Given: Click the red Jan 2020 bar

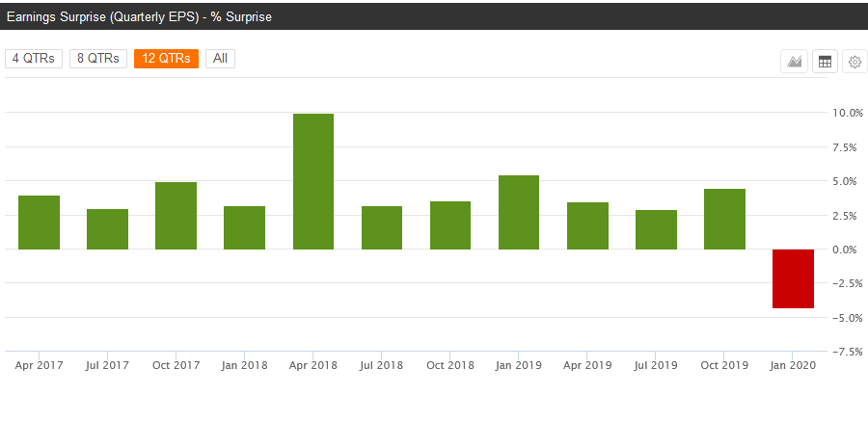Looking at the screenshot, I should point(794,278).
